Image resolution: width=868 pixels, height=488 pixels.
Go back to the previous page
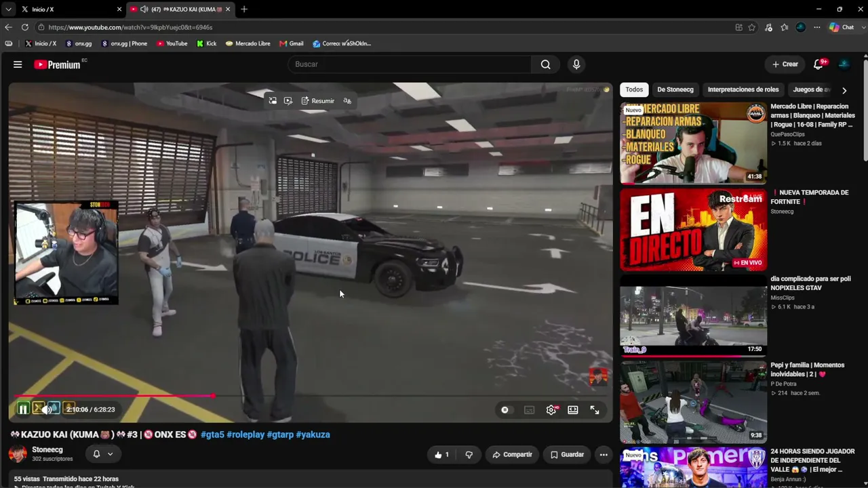coord(8,27)
